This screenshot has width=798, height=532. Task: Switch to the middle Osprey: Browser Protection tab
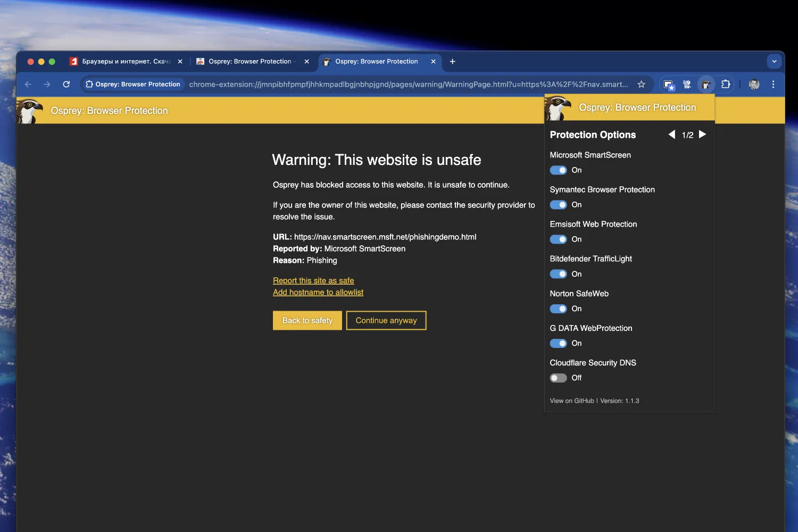coord(253,62)
